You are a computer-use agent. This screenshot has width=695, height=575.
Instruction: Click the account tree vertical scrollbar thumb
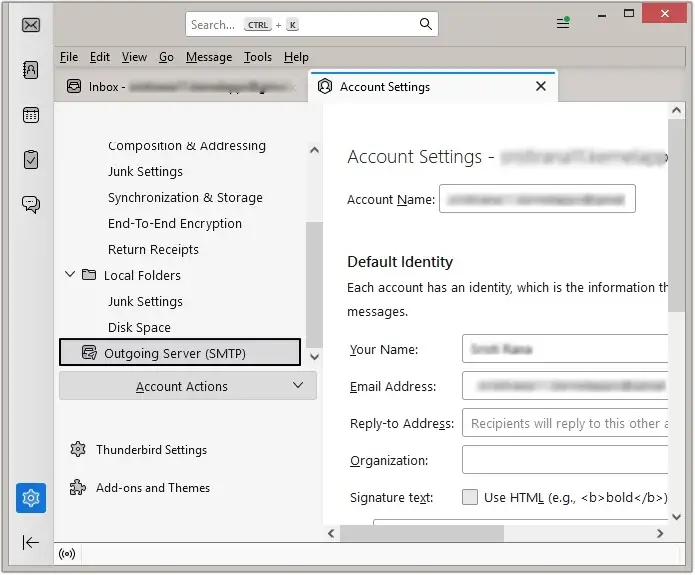pyautogui.click(x=314, y=285)
